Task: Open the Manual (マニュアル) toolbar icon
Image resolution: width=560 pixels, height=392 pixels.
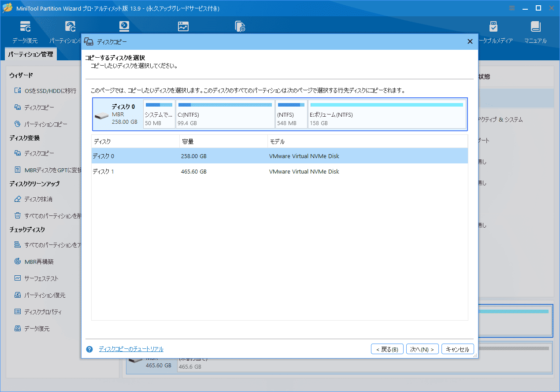Action: pos(535,32)
